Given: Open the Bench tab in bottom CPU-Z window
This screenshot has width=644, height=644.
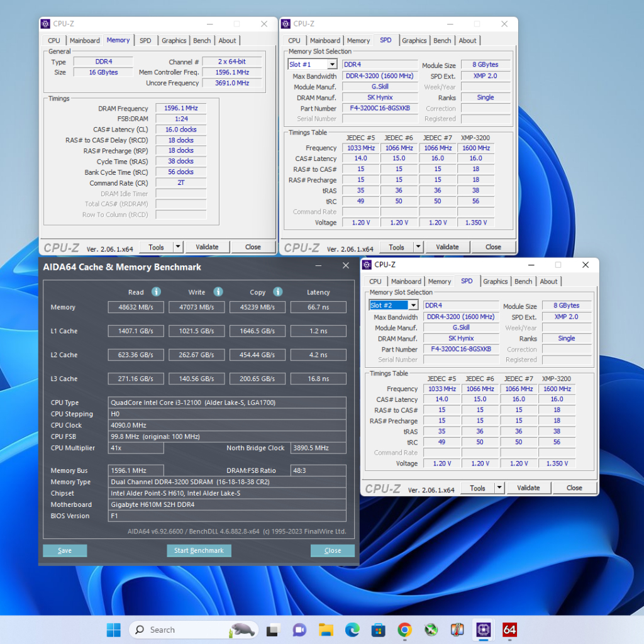Looking at the screenshot, I should point(523,282).
